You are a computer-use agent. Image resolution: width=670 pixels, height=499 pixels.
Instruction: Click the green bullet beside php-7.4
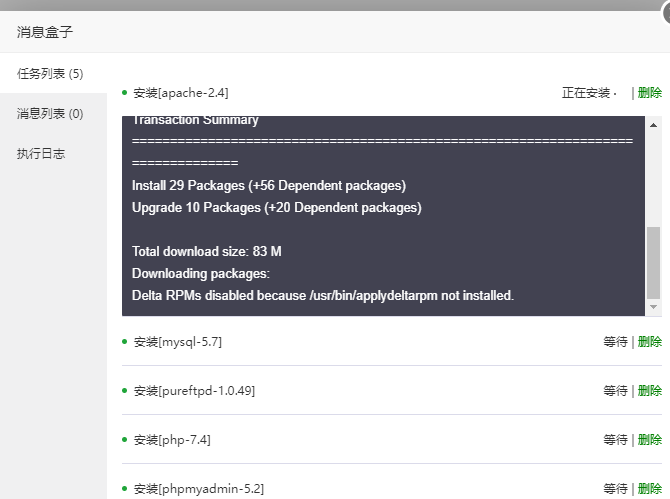click(125, 440)
